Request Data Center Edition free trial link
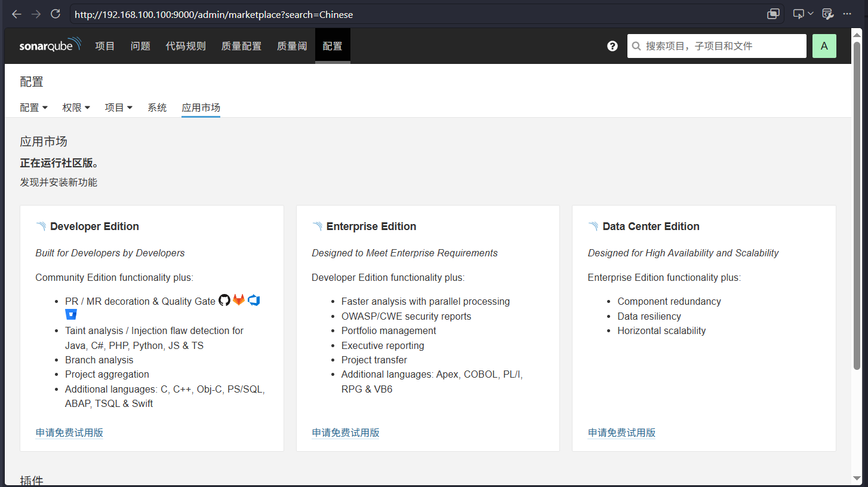 (621, 433)
